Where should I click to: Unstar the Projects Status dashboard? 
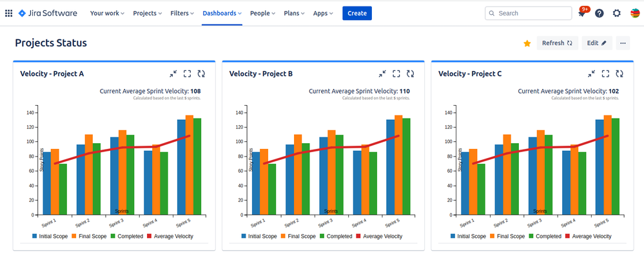(x=527, y=43)
